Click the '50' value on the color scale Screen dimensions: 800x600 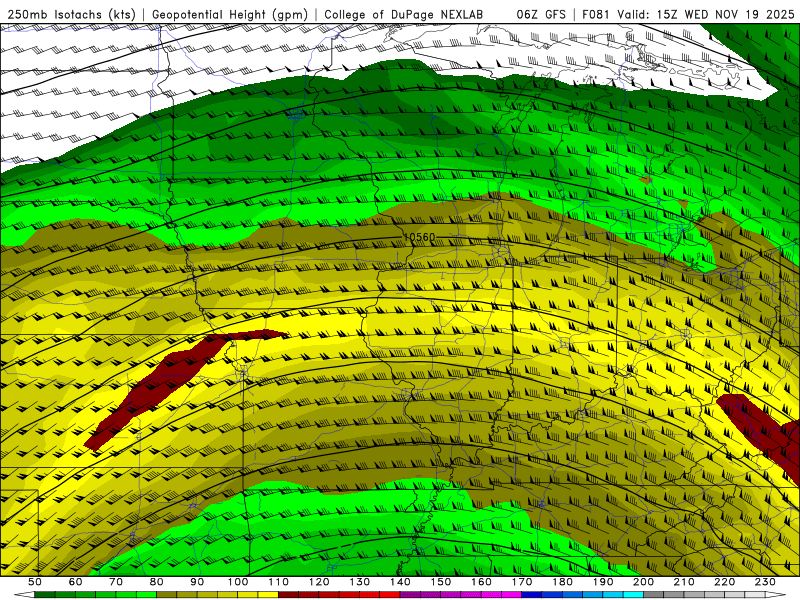point(35,582)
